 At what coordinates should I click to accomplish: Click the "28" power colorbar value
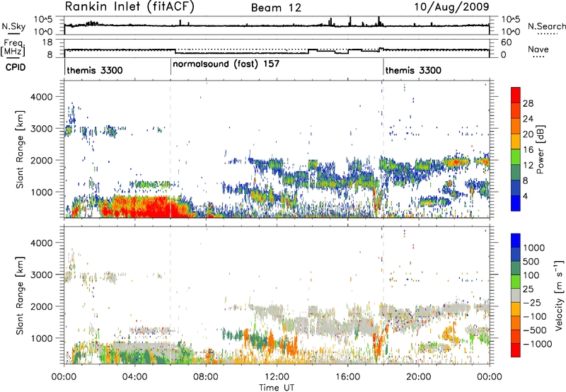coord(528,103)
